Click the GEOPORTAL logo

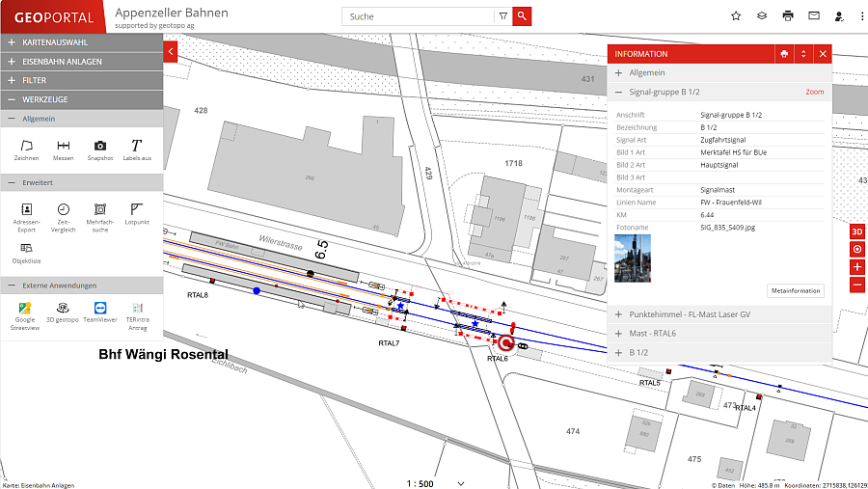pyautogui.click(x=53, y=17)
